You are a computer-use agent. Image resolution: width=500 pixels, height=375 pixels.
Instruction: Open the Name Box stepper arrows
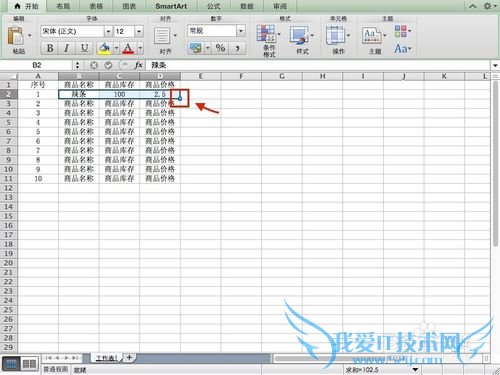pos(77,65)
